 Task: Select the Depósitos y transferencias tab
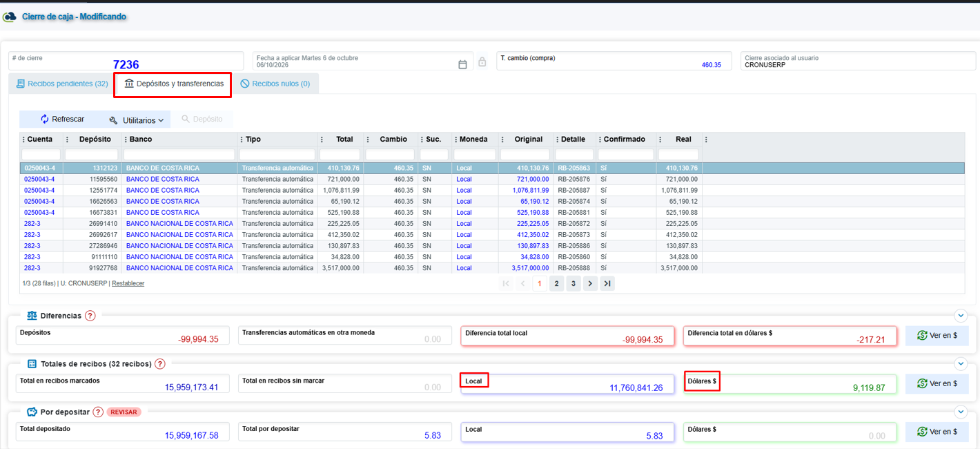173,84
